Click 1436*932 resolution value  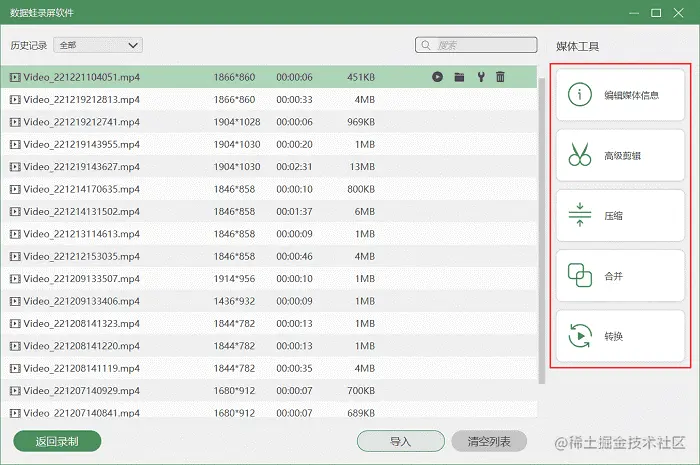coord(234,301)
